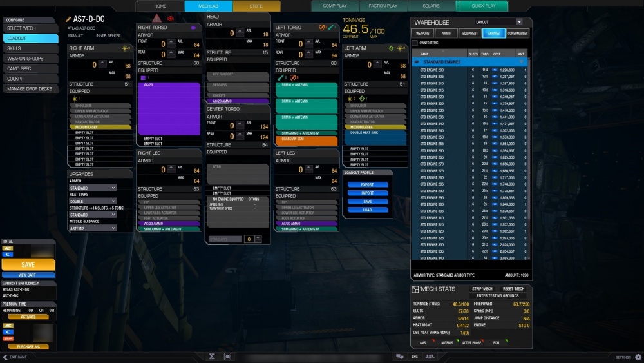Select Medium Laser in Right Arm
The height and width of the screenshot is (363, 644).
click(100, 128)
